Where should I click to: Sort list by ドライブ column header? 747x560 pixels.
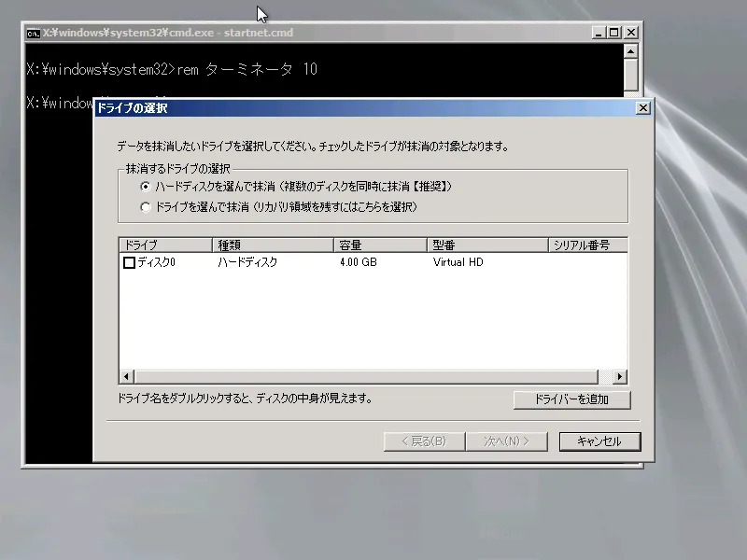click(x=165, y=245)
